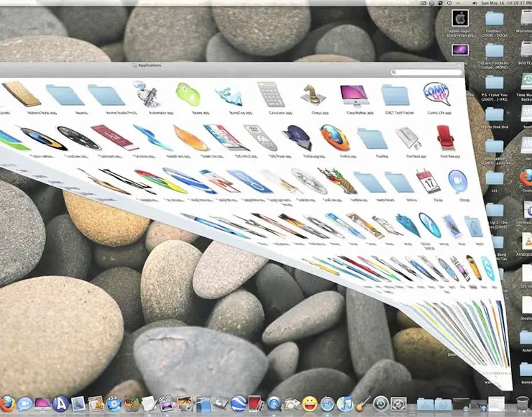Viewport: 532px width, 417px height.
Task: Launch GarageBand guitar icon in Dock
Action: (363, 404)
